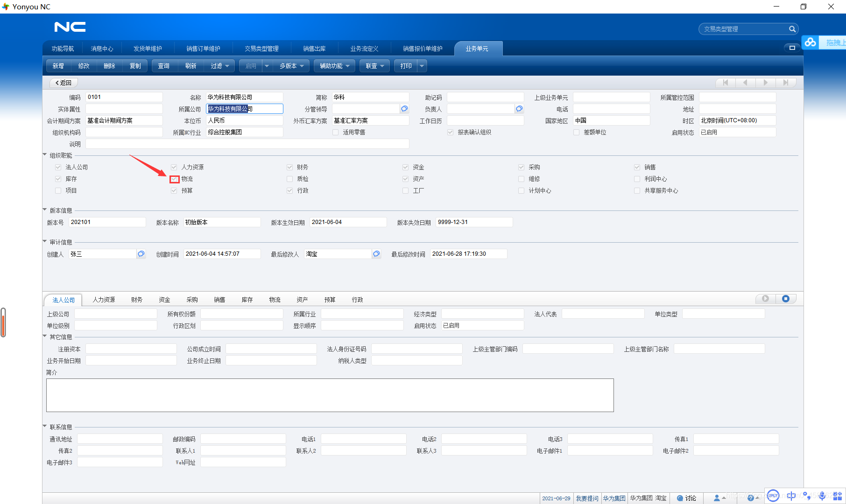Click the microphone icon in the input method bar
846x504 pixels.
click(822, 496)
